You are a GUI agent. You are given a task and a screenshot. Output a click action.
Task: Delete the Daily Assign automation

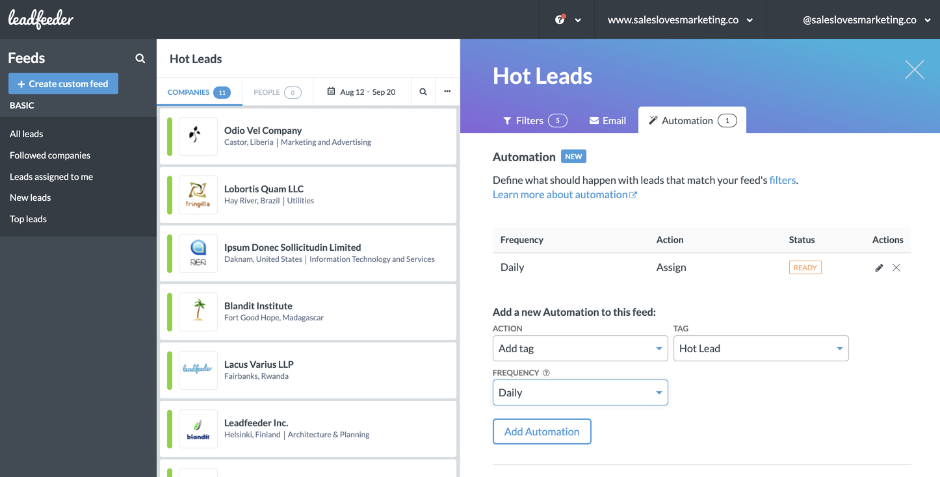pos(896,268)
